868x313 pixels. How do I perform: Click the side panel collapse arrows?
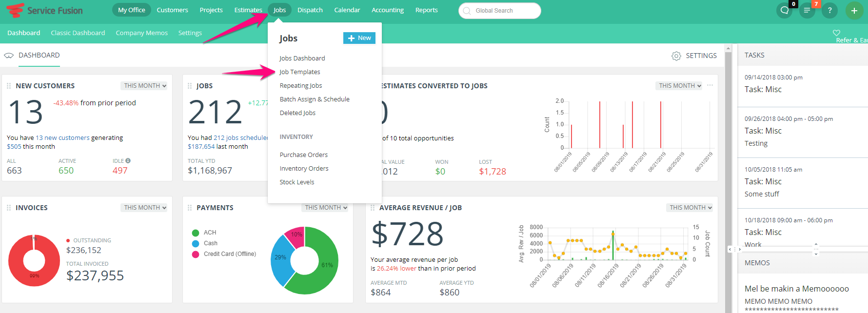[734, 249]
